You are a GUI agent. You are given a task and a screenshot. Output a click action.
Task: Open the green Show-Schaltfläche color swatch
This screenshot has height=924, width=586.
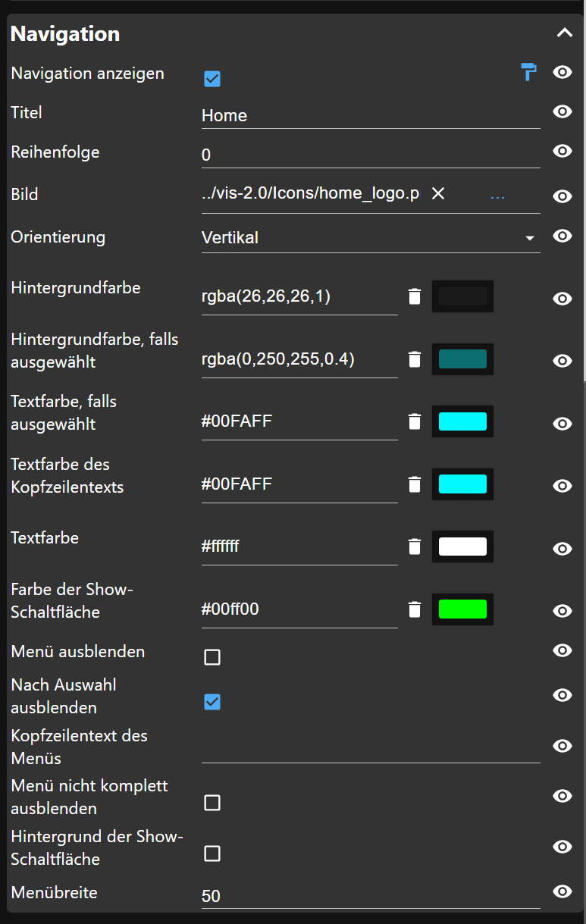462,609
